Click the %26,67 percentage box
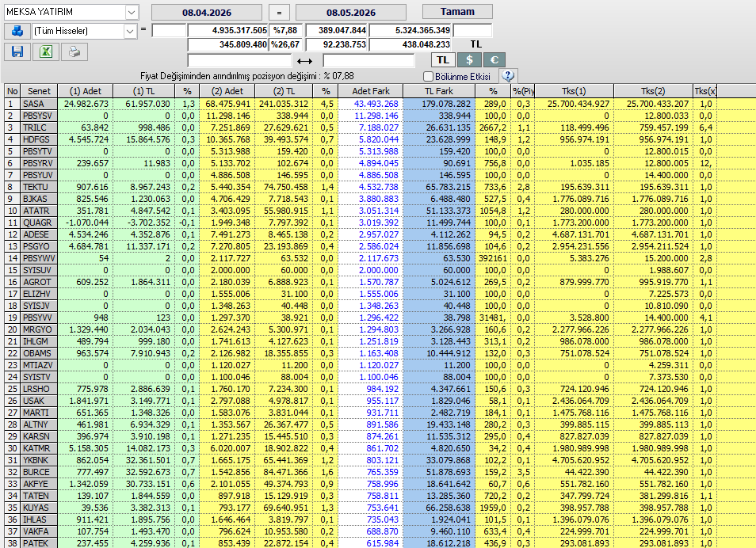This screenshot has height=548, width=756. click(x=285, y=44)
